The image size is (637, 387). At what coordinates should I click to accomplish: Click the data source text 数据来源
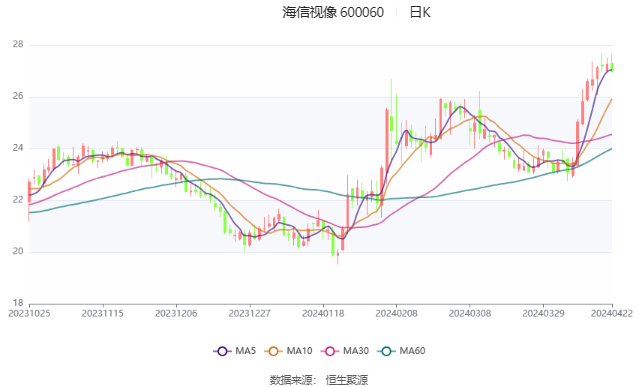[291, 380]
